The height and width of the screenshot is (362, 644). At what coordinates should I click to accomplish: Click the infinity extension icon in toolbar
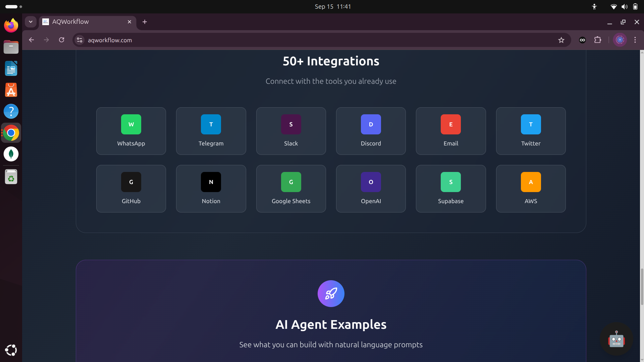click(582, 40)
